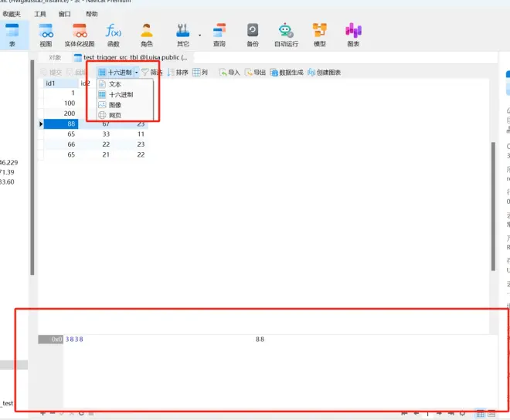Open the 图表 chart icon
The image size is (510, 420).
pos(353,35)
